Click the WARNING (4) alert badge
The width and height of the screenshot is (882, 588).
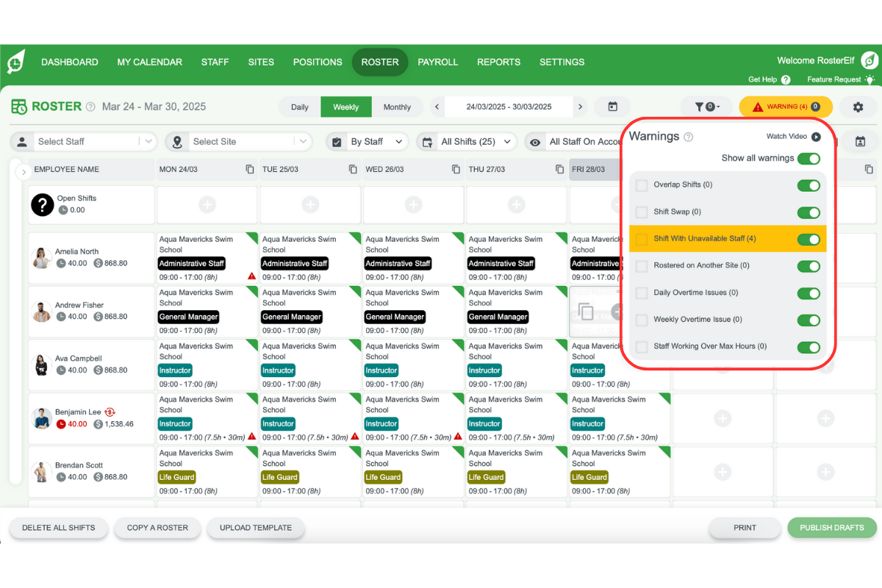(786, 107)
